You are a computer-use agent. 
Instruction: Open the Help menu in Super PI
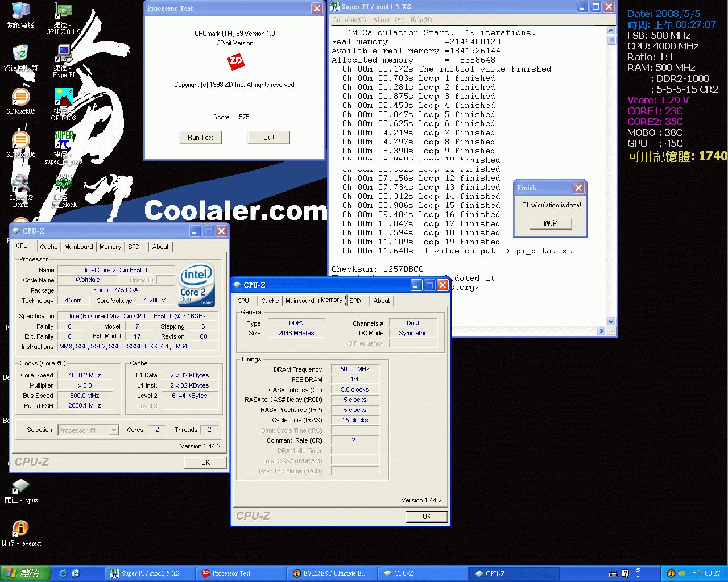pyautogui.click(x=421, y=20)
